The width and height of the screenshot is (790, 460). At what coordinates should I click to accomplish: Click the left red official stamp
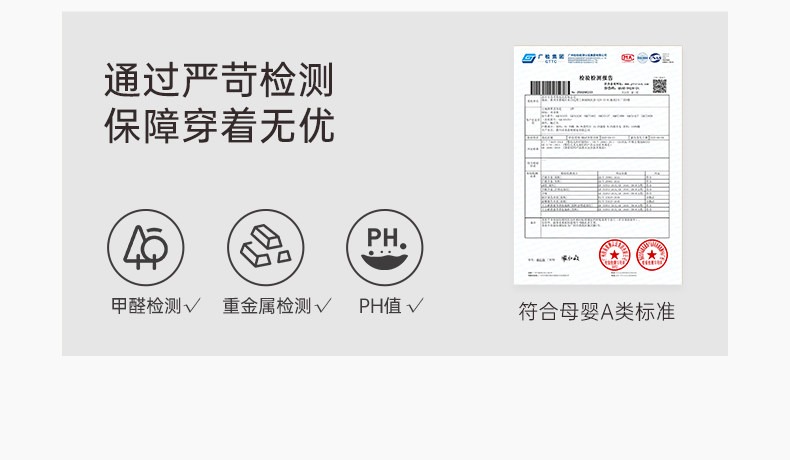coord(614,255)
